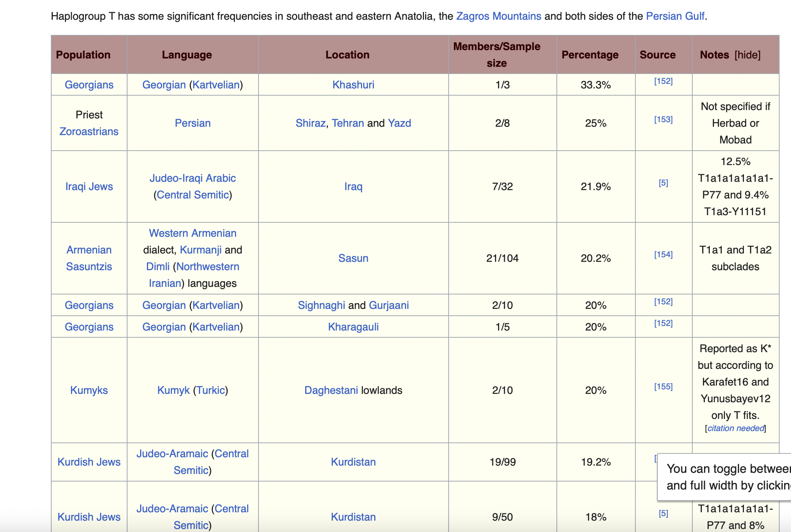Follow Judeo-Iraqi Arabic language link
The image size is (791, 532).
tap(192, 178)
